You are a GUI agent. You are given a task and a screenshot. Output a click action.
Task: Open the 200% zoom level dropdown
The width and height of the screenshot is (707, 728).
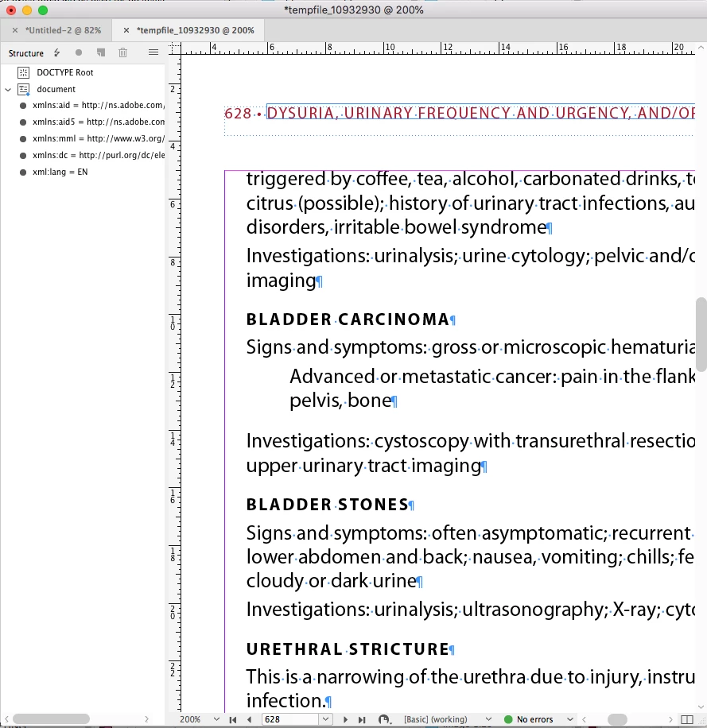(x=216, y=719)
